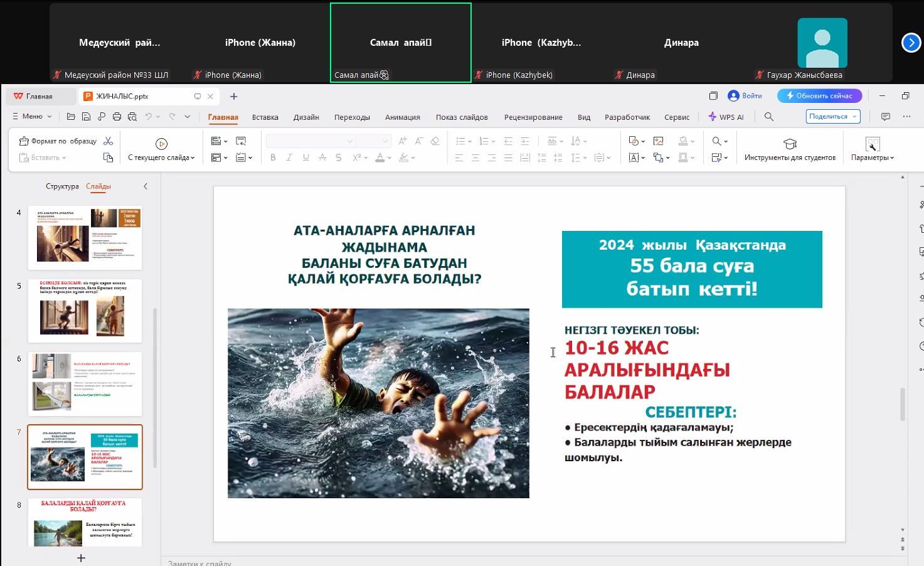Start slideshow with the play icon
The height and width of the screenshot is (566, 924).
pyautogui.click(x=161, y=144)
